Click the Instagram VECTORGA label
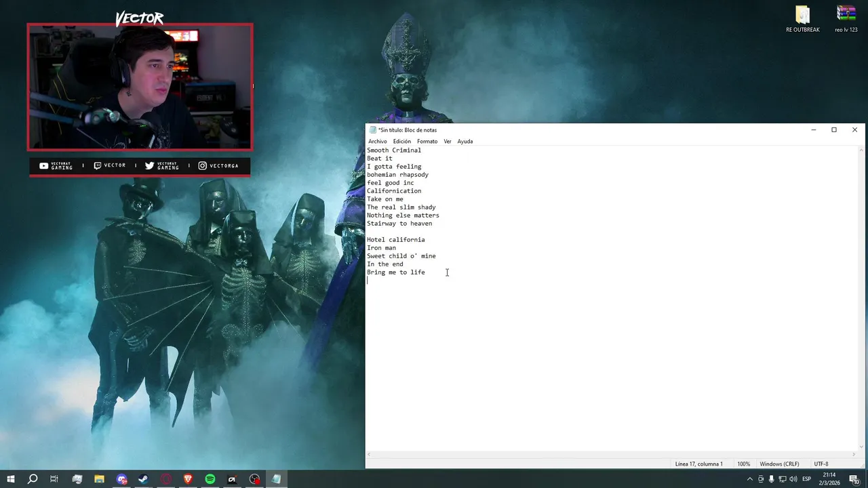Screen dimensions: 868x488 coord(218,165)
